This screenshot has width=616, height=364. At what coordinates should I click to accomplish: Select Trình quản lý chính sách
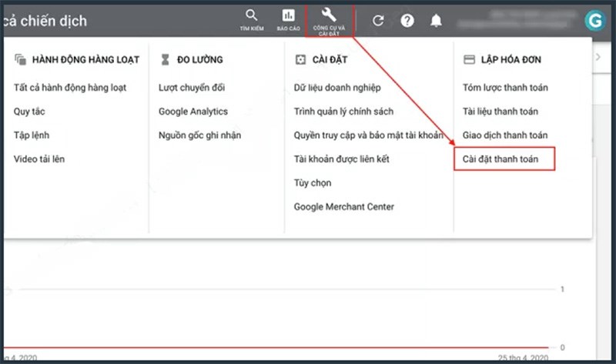pos(343,112)
